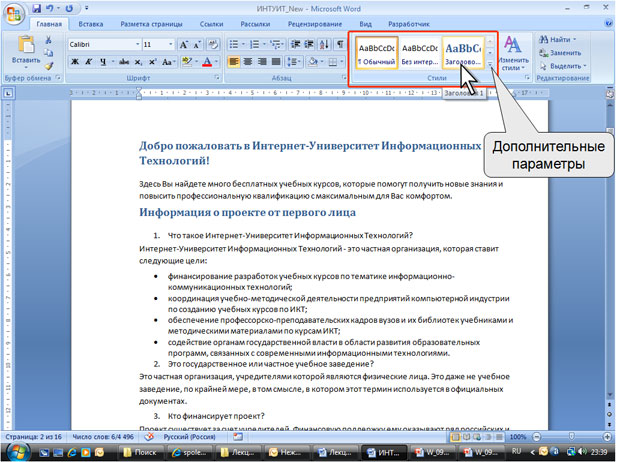This screenshot has height=462, width=620.
Task: Clear formatting with the eraser icon
Action: point(213,44)
